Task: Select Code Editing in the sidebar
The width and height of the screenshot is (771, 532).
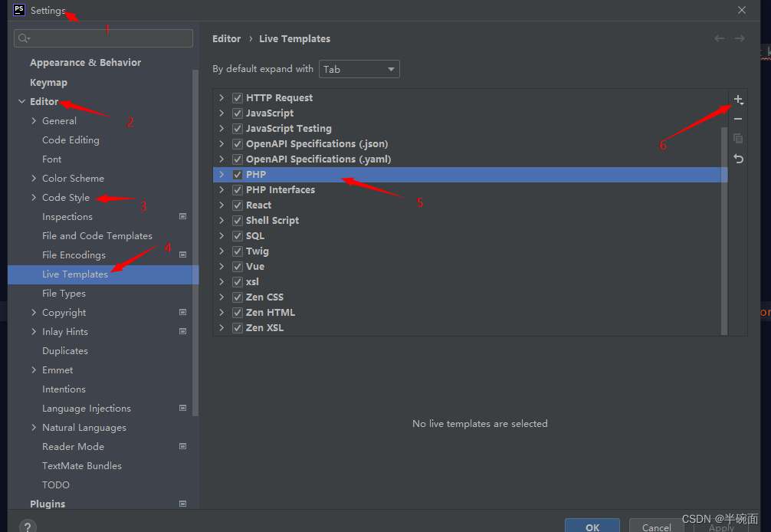Action: point(71,140)
